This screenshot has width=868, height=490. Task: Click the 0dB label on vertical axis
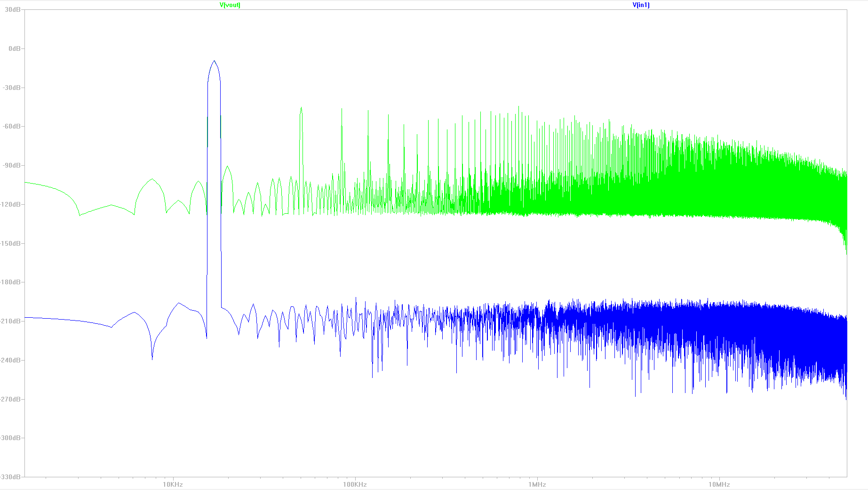pos(14,49)
